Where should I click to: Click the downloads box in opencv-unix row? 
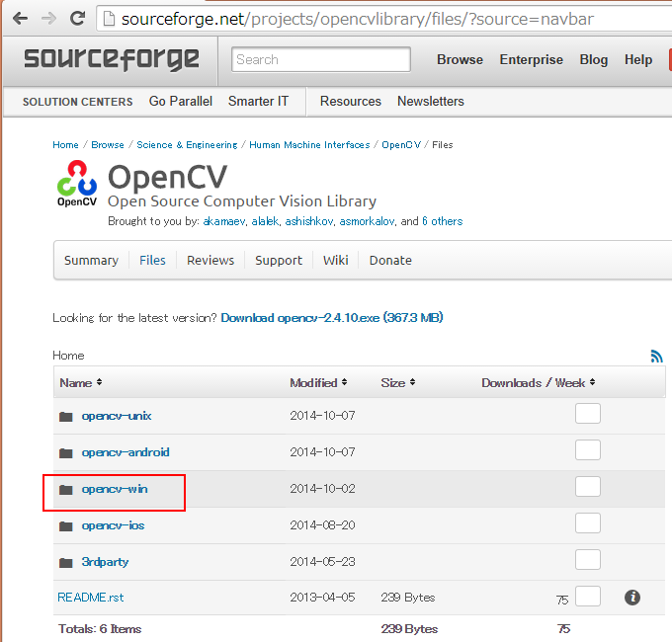588,413
